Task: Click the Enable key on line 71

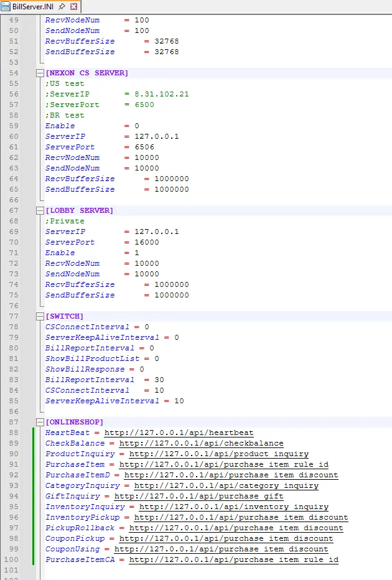Action: pos(60,253)
